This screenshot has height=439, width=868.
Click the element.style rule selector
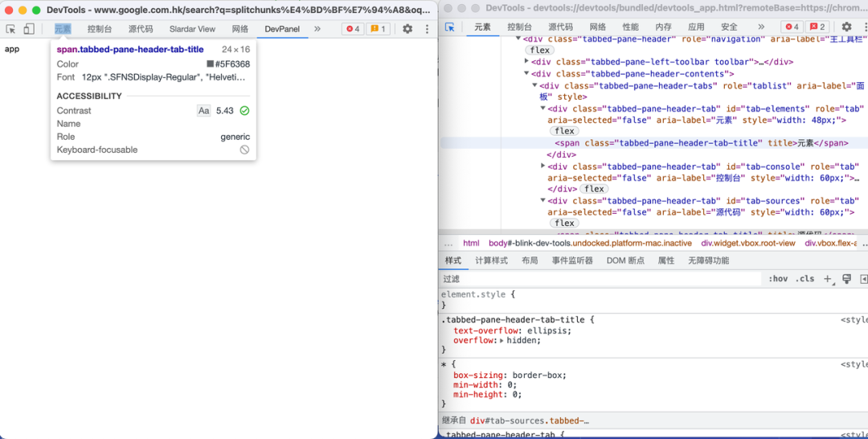[475, 294]
